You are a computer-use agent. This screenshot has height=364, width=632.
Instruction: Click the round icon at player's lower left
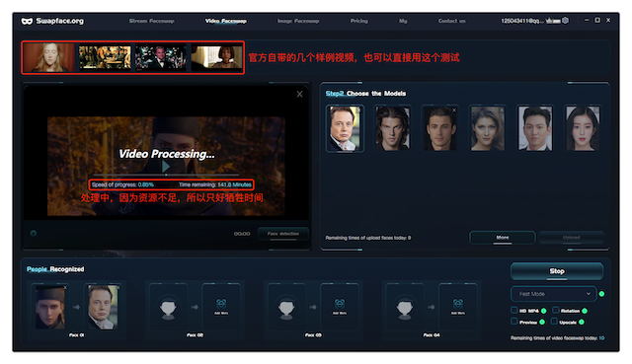pyautogui.click(x=34, y=233)
